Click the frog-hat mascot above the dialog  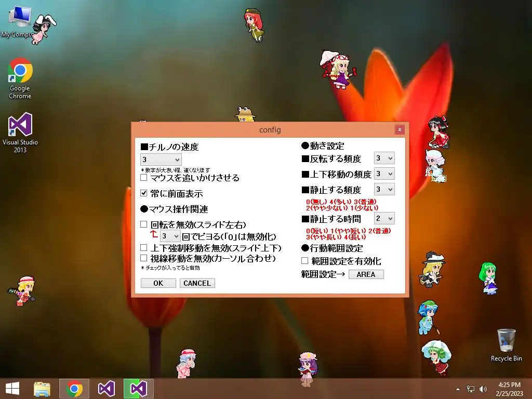pos(245,114)
